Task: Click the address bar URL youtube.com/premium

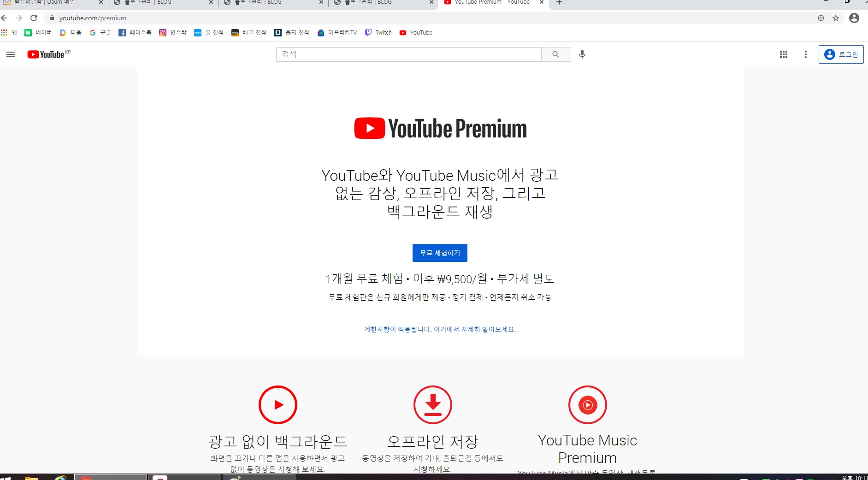Action: point(93,18)
